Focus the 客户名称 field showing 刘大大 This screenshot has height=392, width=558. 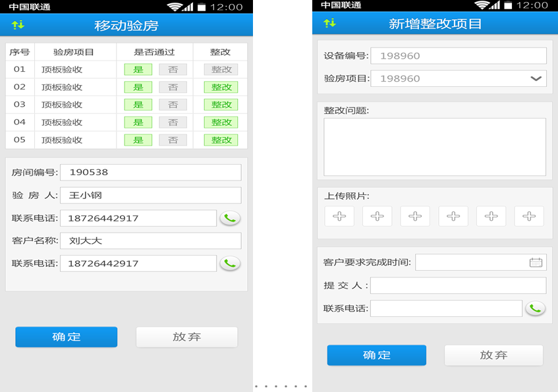pyautogui.click(x=150, y=240)
